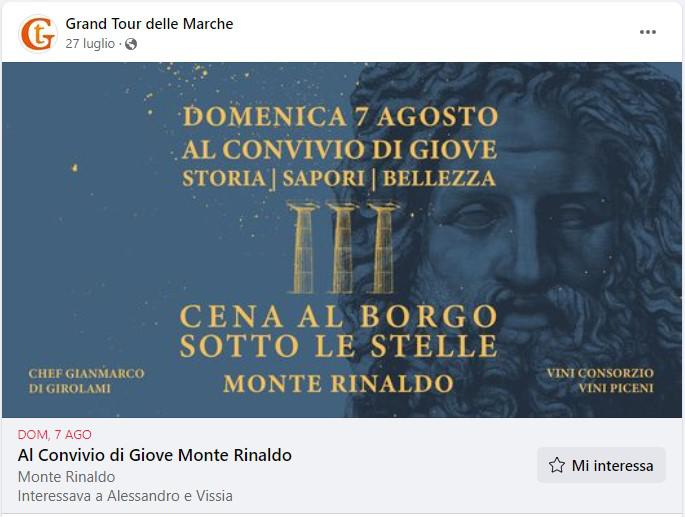This screenshot has height=517, width=685.
Task: Click the DOM, 7 AGO event date
Action: click(55, 434)
